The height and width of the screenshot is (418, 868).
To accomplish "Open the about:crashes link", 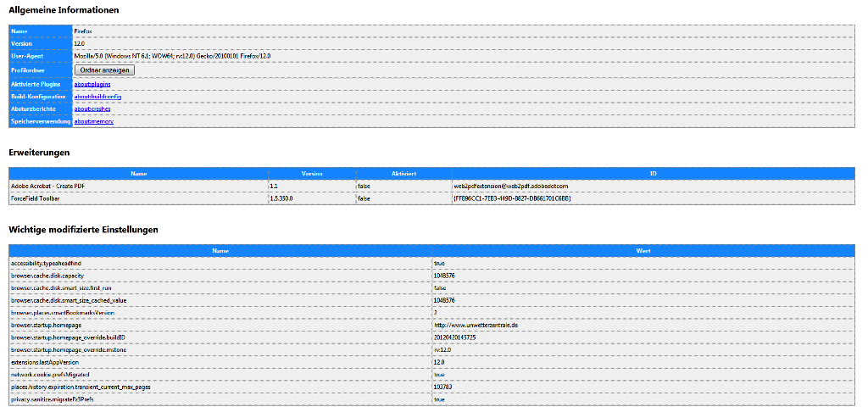I will [x=92, y=109].
